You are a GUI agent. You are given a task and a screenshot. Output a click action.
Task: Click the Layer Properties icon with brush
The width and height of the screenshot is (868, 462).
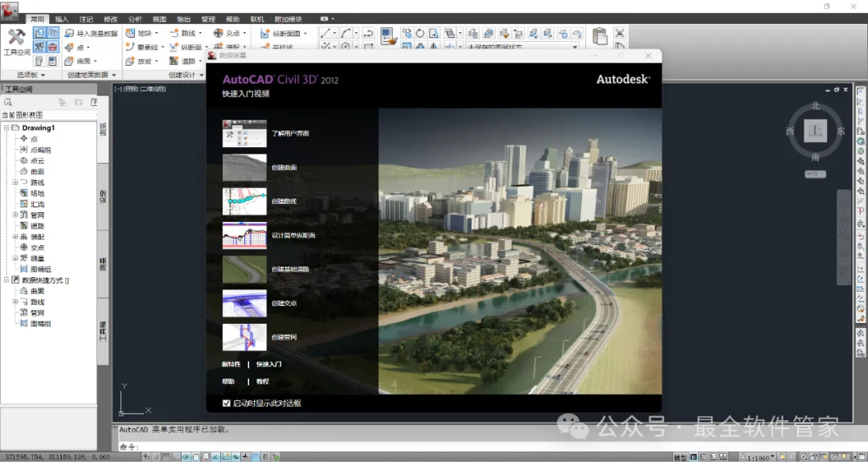point(389,36)
